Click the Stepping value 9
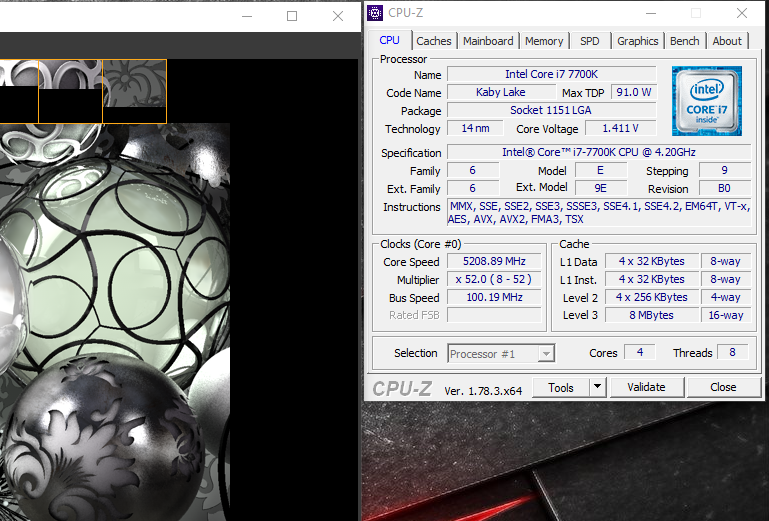 pos(724,171)
